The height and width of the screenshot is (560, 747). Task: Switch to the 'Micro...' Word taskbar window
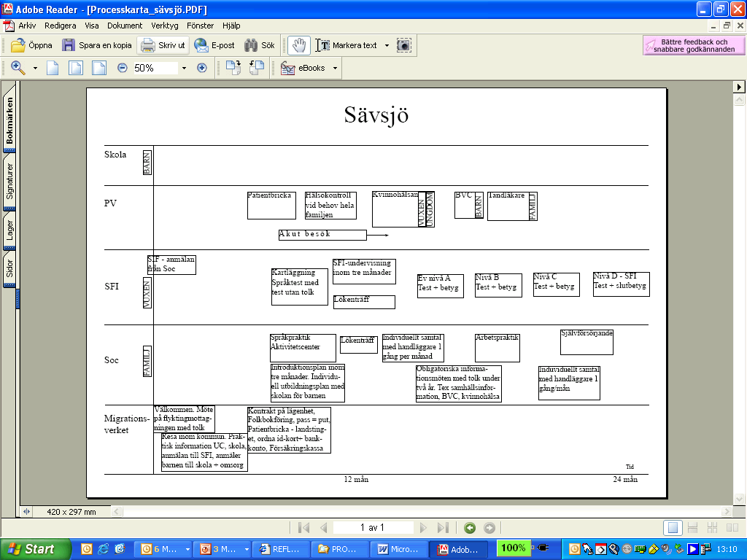coord(398,549)
